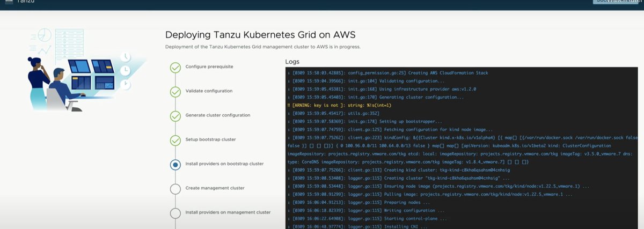
Task: Click the green checkmark beside Generate cluster configuration
Action: point(175,116)
